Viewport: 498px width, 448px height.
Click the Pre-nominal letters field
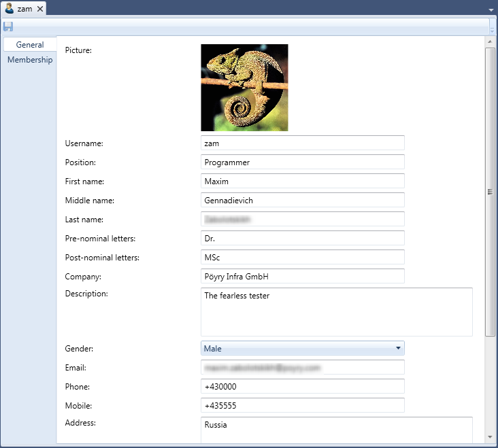click(x=303, y=239)
